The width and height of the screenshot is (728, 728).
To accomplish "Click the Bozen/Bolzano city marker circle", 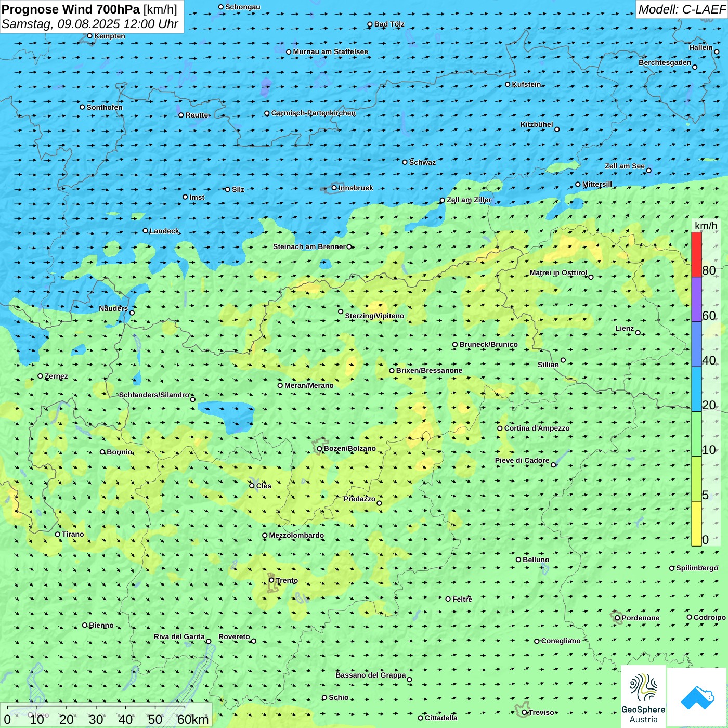I will pos(320,449).
